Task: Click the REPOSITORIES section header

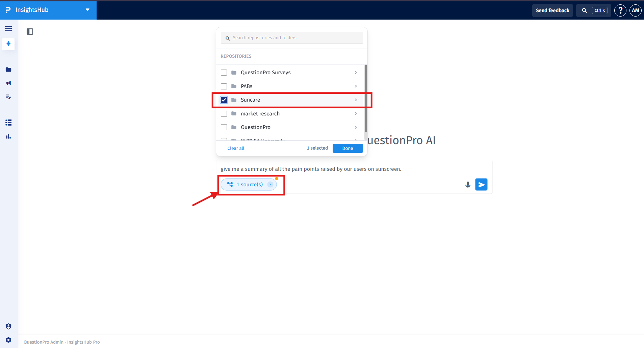Action: point(236,56)
